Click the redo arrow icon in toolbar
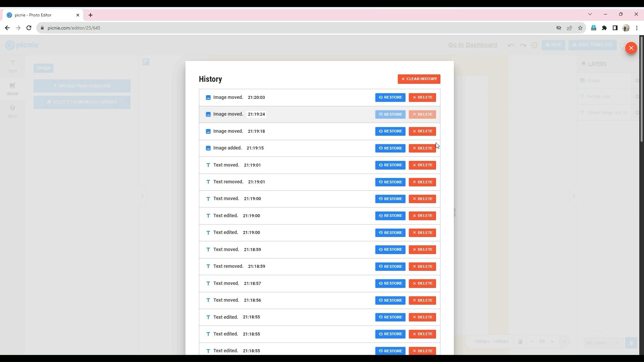The height and width of the screenshot is (362, 644). [x=523, y=45]
